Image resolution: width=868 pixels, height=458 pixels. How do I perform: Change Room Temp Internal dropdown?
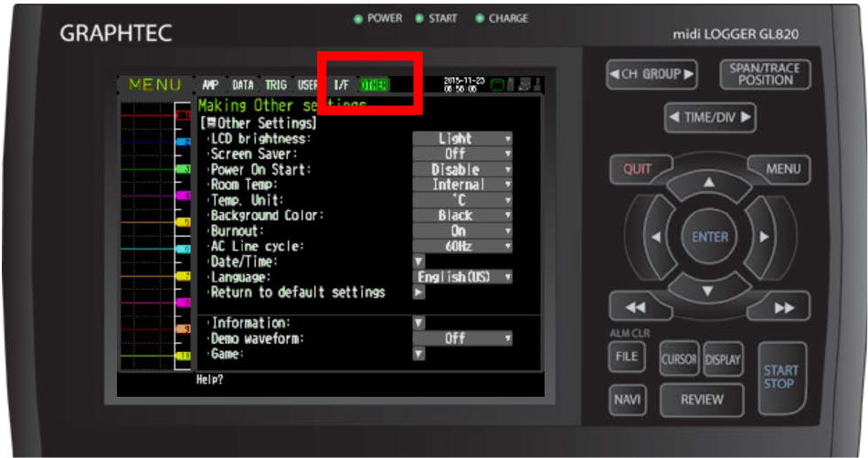click(x=462, y=185)
